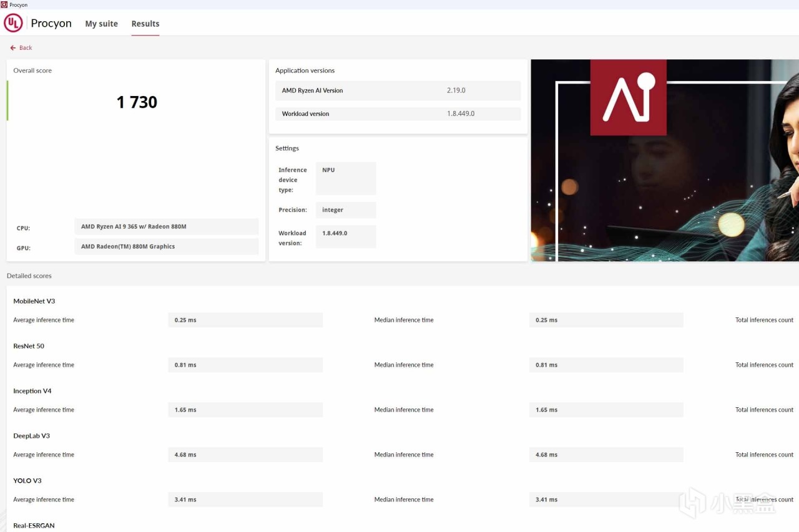Click the back arrow icon
The width and height of the screenshot is (799, 532).
tap(13, 48)
